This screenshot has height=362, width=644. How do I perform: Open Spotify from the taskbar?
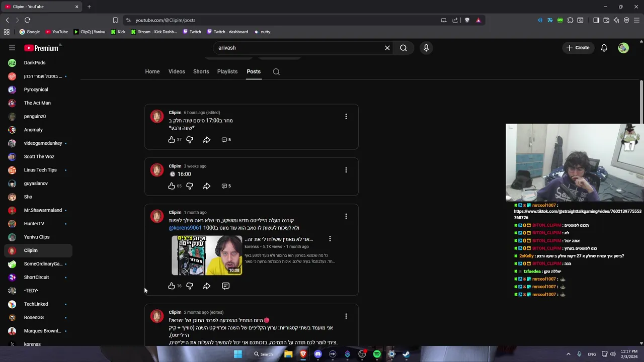(377, 354)
